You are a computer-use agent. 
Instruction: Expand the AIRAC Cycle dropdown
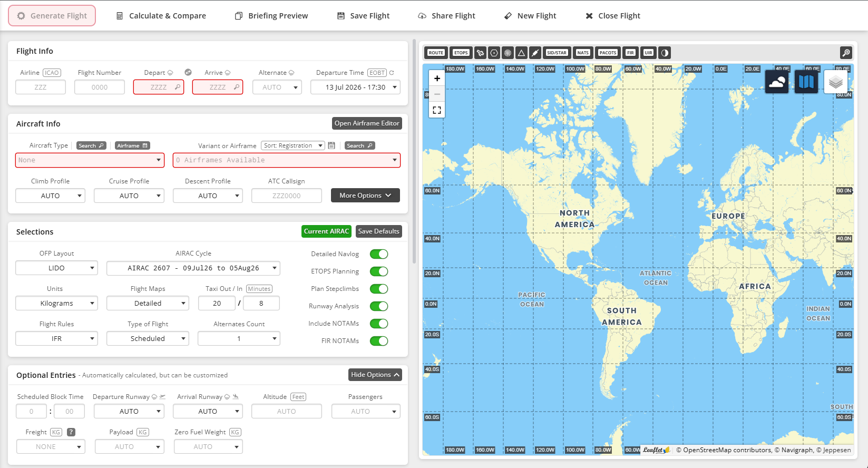(x=193, y=268)
